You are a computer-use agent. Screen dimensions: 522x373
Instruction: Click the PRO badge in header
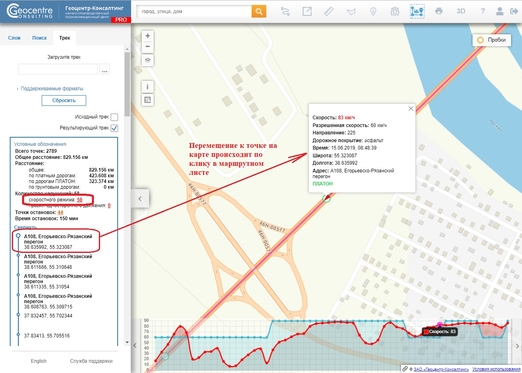(121, 20)
